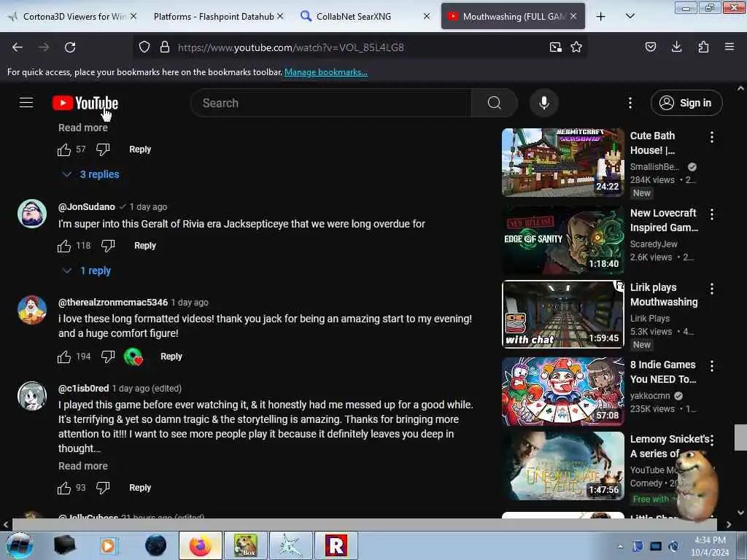Screen dimensions: 747x560
Task: Click the YouTube logo
Action: pyautogui.click(x=85, y=103)
